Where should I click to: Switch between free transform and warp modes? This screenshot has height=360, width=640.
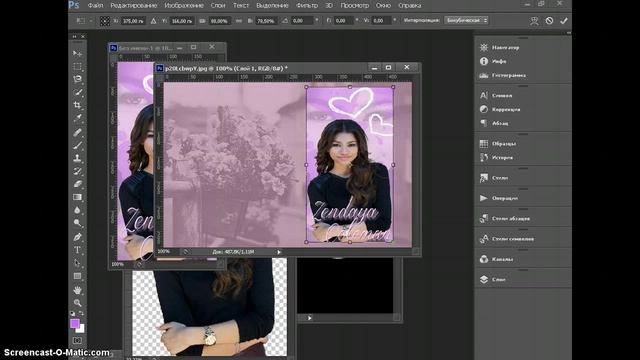[534, 21]
